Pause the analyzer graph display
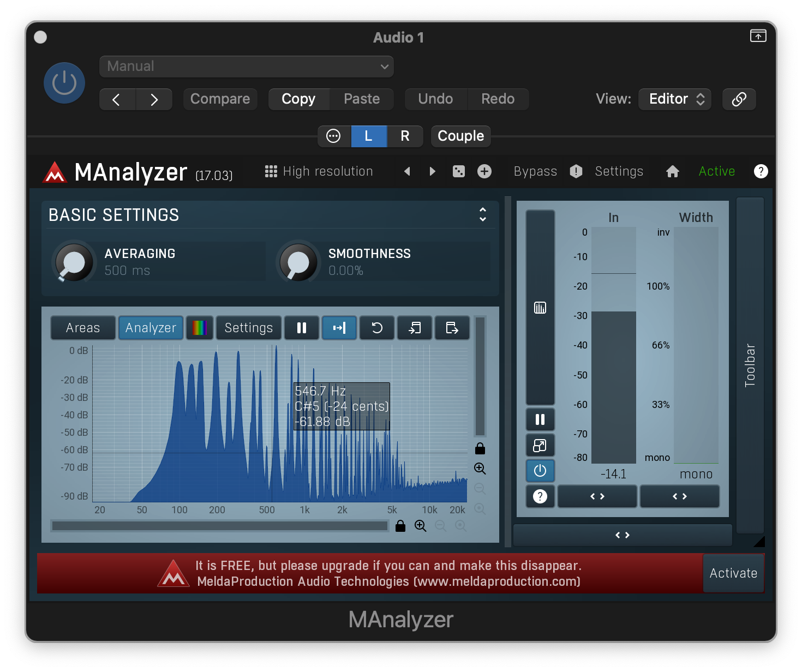Screen dimensions: 802x672 (x=302, y=328)
